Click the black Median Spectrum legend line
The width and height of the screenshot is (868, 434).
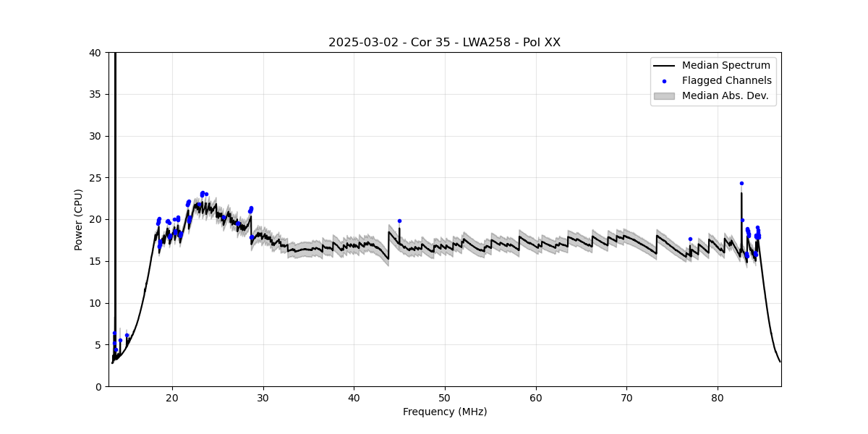[664, 66]
